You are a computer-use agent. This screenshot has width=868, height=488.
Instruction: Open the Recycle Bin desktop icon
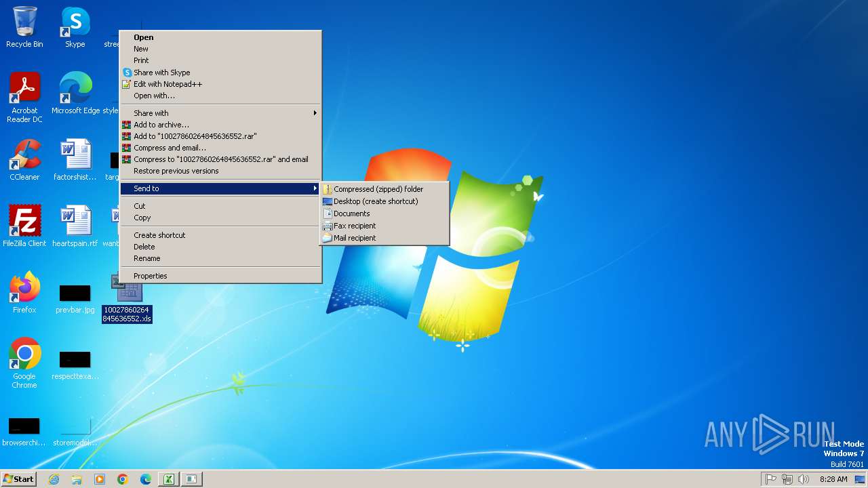(24, 27)
